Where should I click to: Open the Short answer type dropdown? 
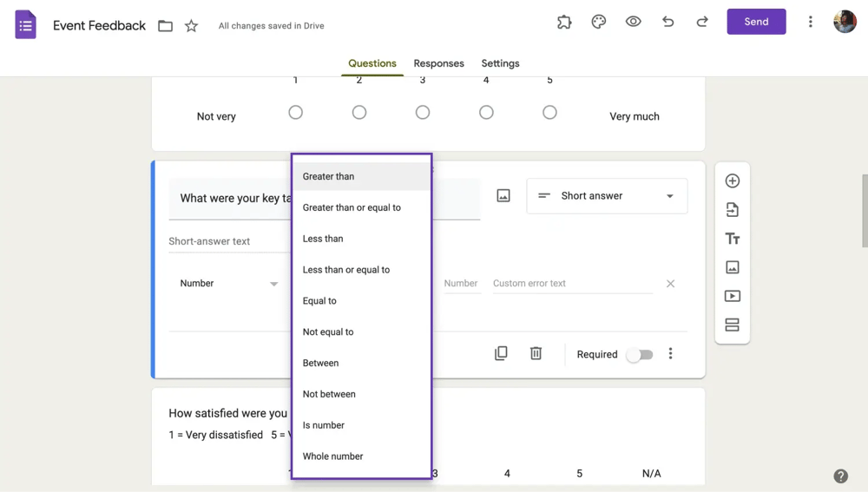pos(607,196)
